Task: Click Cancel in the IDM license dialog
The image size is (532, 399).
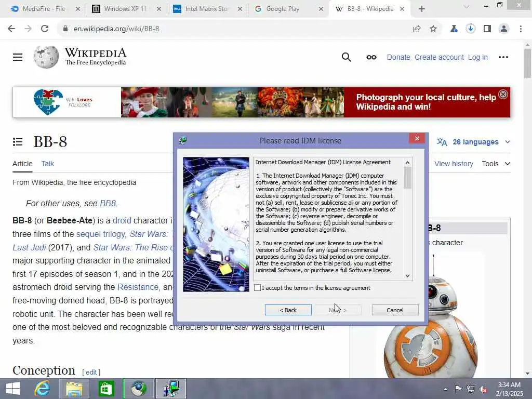Action: point(395,310)
